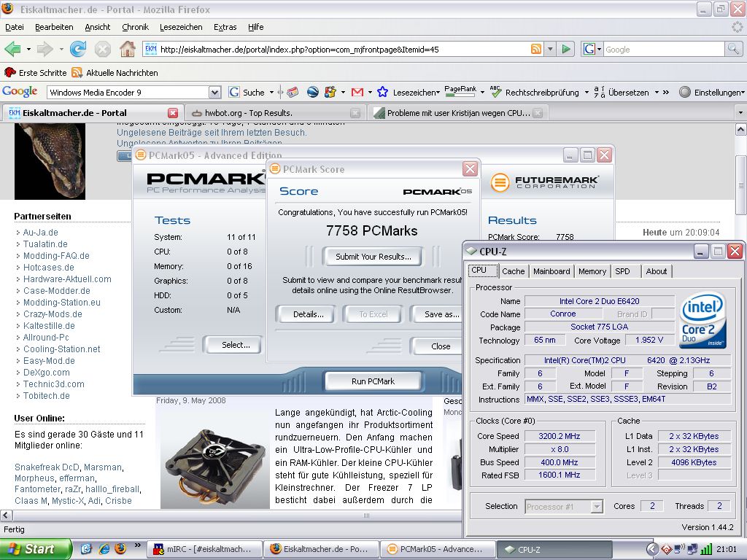The height and width of the screenshot is (560, 747).
Task: Switch to hwbot.org Top Results tab
Action: pos(275,113)
